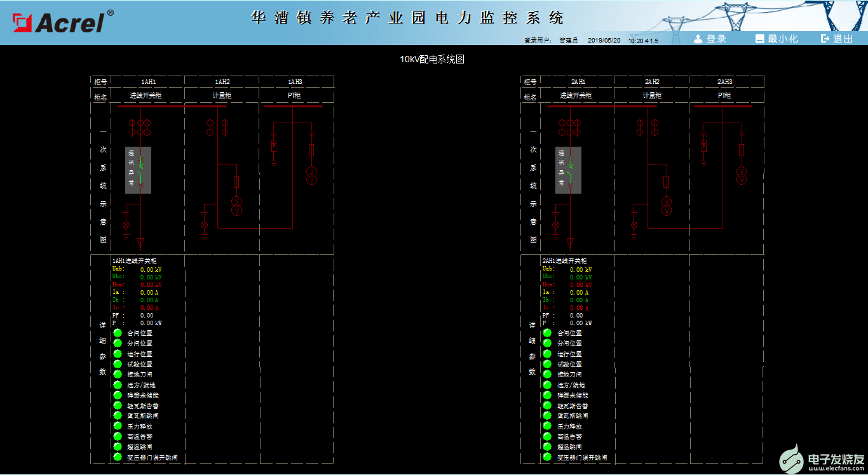Viewport: 868px width, 475px height.
Task: Click the 1AH2 voltage transformer symbol
Action: (x=236, y=206)
